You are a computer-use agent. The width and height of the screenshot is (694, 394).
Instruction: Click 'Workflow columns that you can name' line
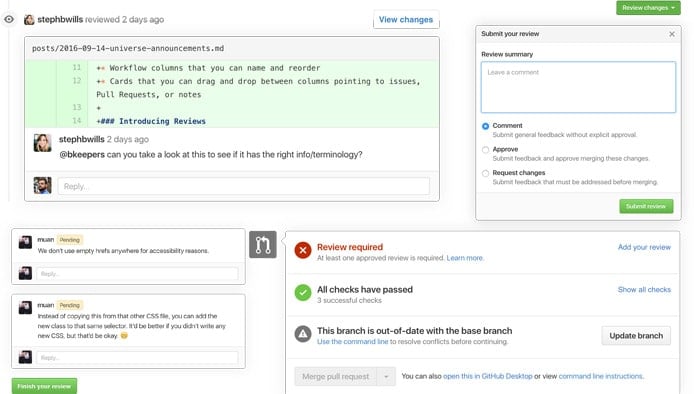[x=208, y=68]
